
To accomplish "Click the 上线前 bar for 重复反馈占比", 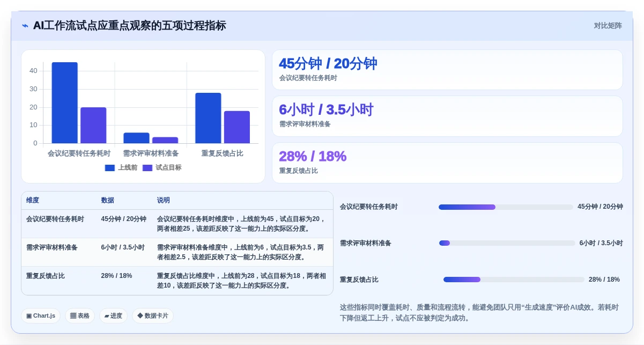I will click(208, 118).
